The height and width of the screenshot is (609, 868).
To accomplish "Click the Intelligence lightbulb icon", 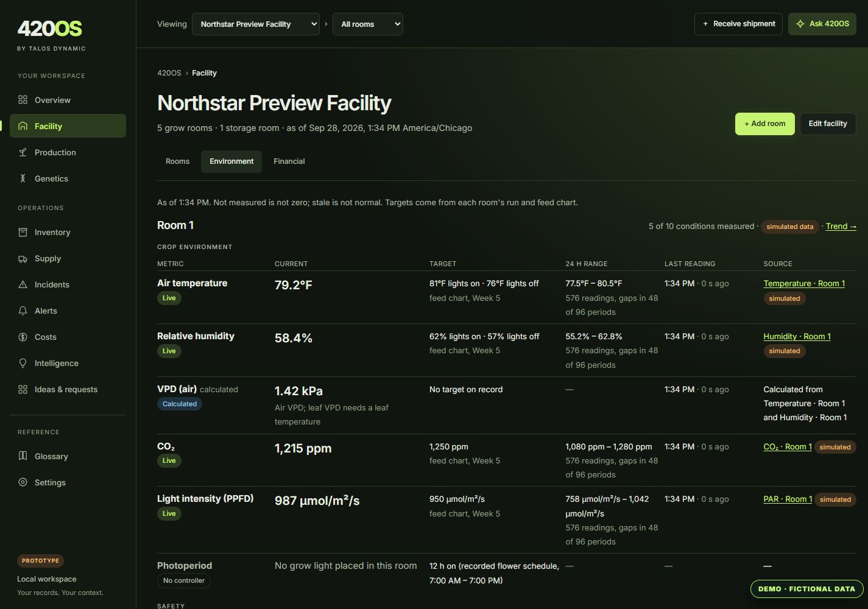I will (23, 363).
